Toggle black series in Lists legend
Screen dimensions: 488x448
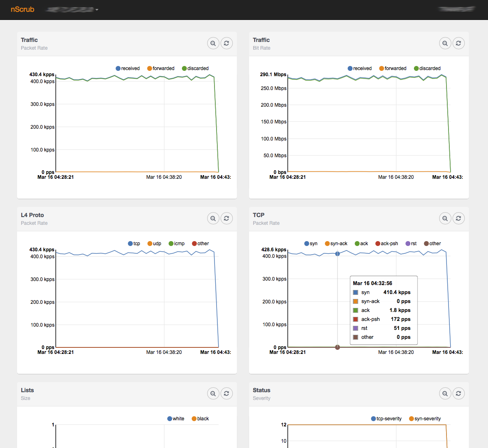[200, 419]
